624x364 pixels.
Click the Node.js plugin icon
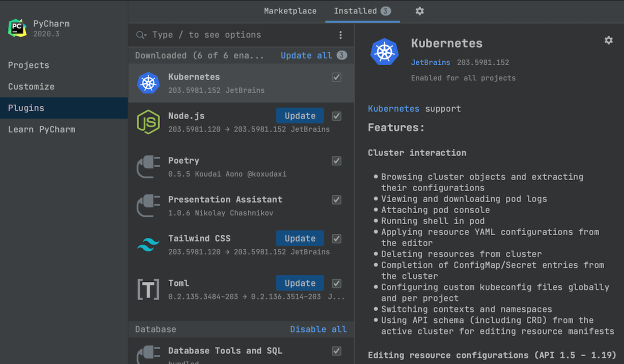pos(148,122)
